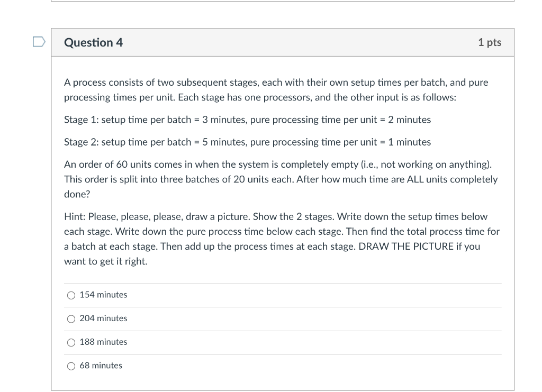This screenshot has height=392, width=542.
Task: Click the 68 minutes answer text
Action: tap(101, 365)
